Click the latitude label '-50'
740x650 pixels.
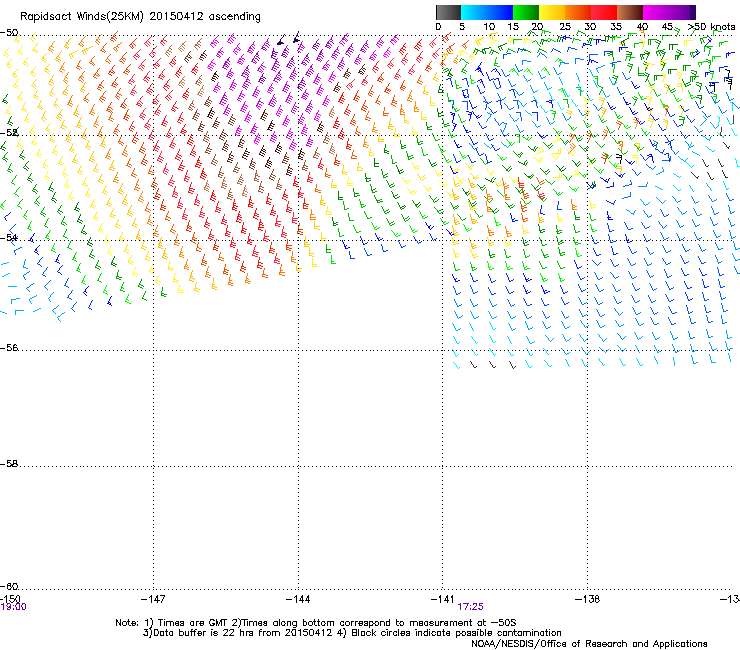pyautogui.click(x=9, y=33)
